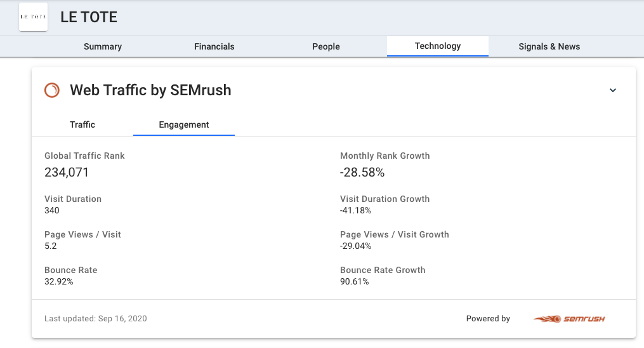Click the Page Views / Visit Growth label
Image resolution: width=644 pixels, height=348 pixels.
395,234
